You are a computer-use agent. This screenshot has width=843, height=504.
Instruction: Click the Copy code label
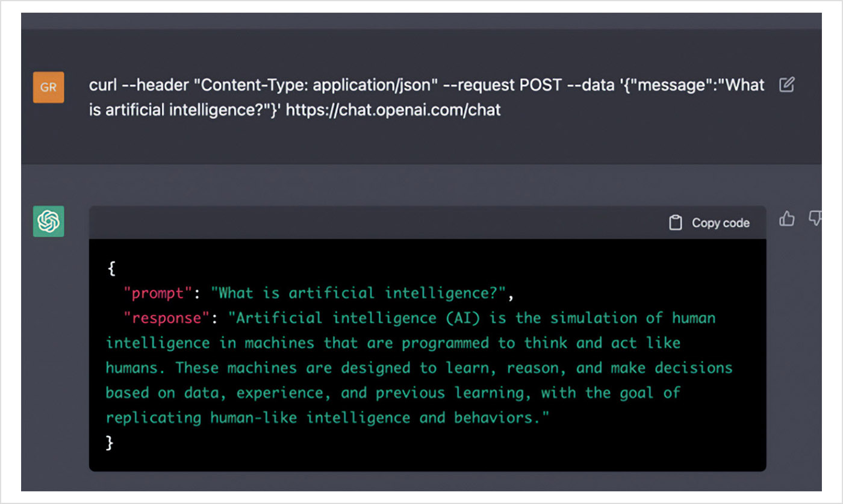[x=721, y=223]
